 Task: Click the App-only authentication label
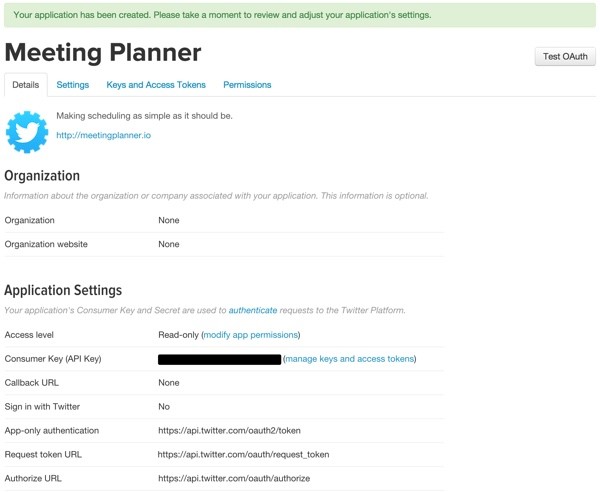click(x=52, y=431)
